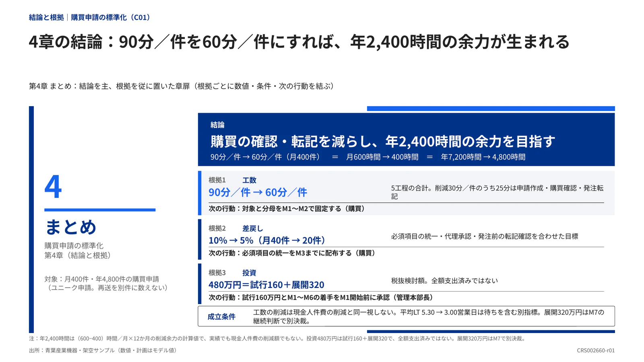The height and width of the screenshot is (362, 644).
Task: Click the '根拠3' label
Action: pos(217,272)
